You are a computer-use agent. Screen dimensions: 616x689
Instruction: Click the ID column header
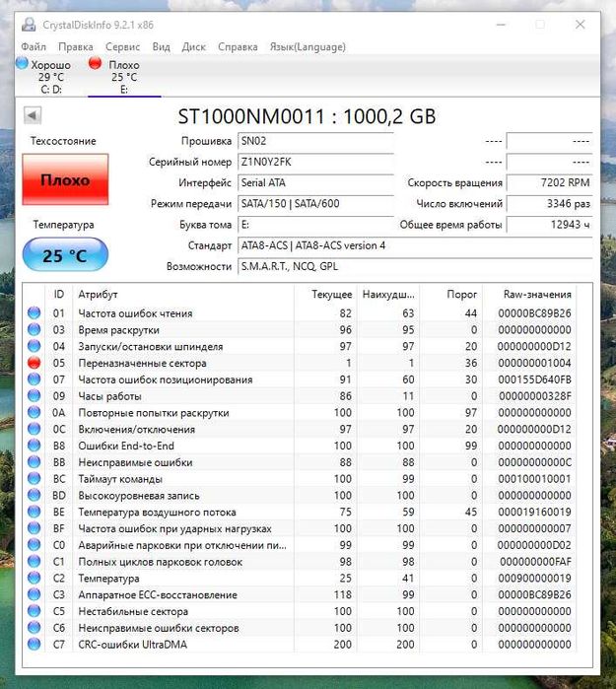point(59,295)
